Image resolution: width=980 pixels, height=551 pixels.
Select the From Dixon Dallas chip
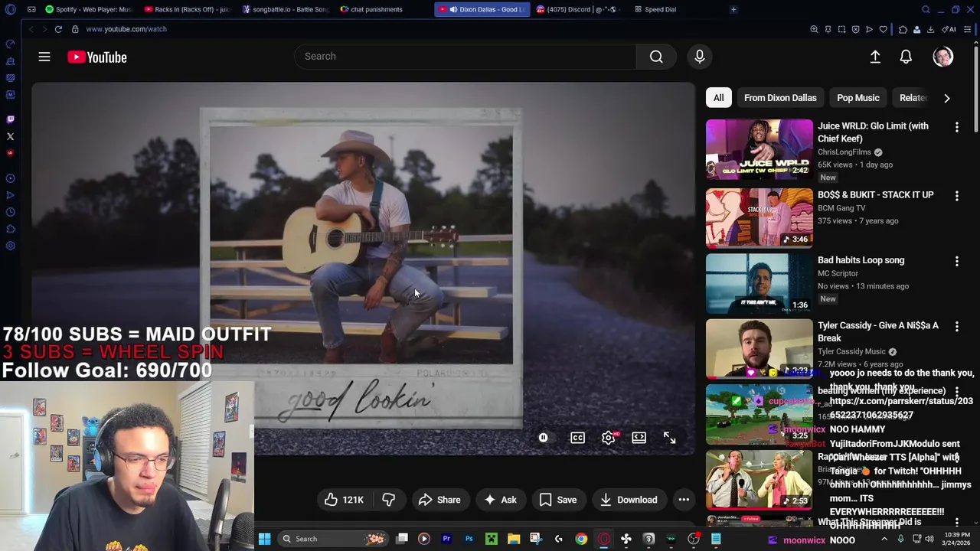tap(780, 98)
